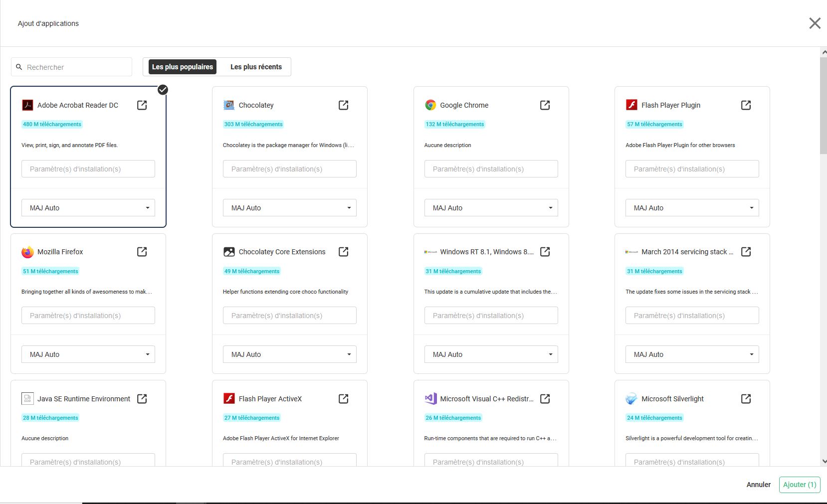Select the Les plus populaires tab

(x=182, y=67)
